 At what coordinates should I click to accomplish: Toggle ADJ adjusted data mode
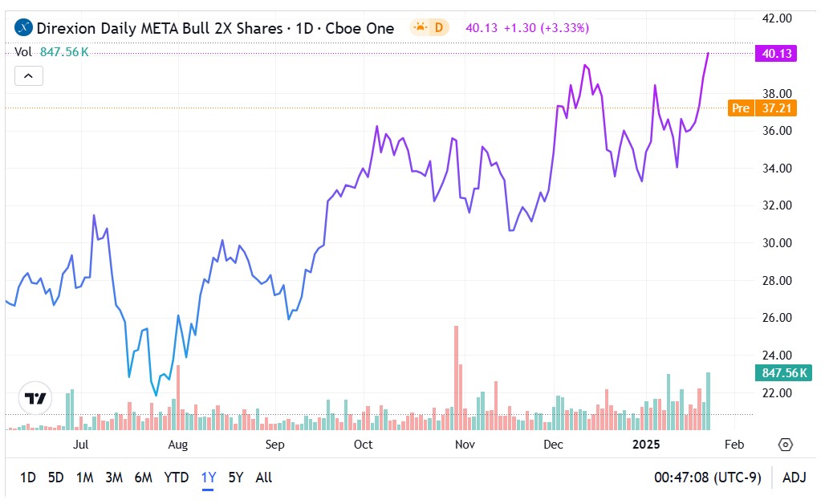tap(795, 478)
